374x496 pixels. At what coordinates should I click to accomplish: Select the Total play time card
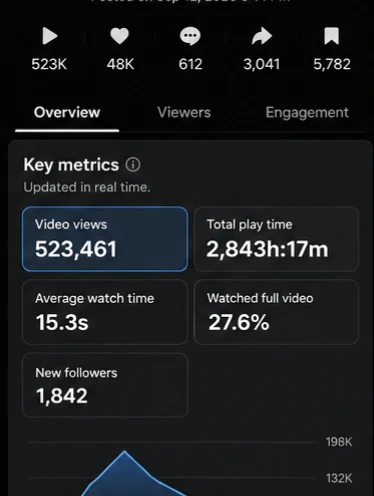pos(276,239)
